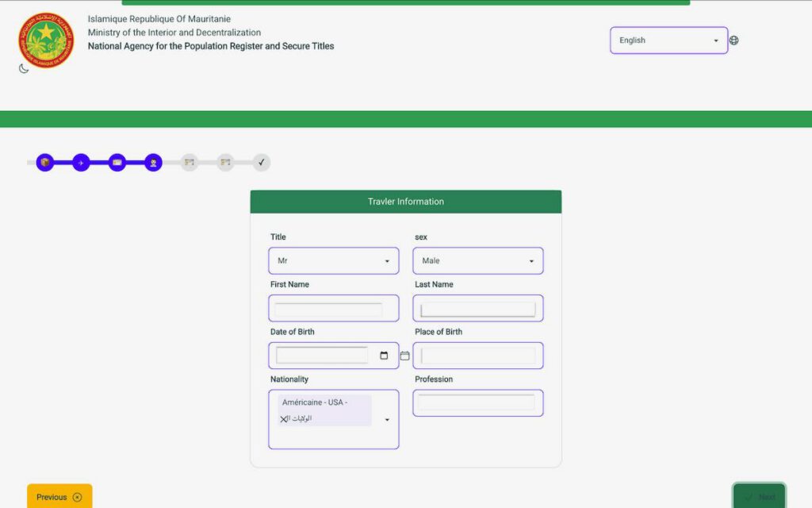Click the Nationality field label
The image size is (812, 508).
[289, 379]
